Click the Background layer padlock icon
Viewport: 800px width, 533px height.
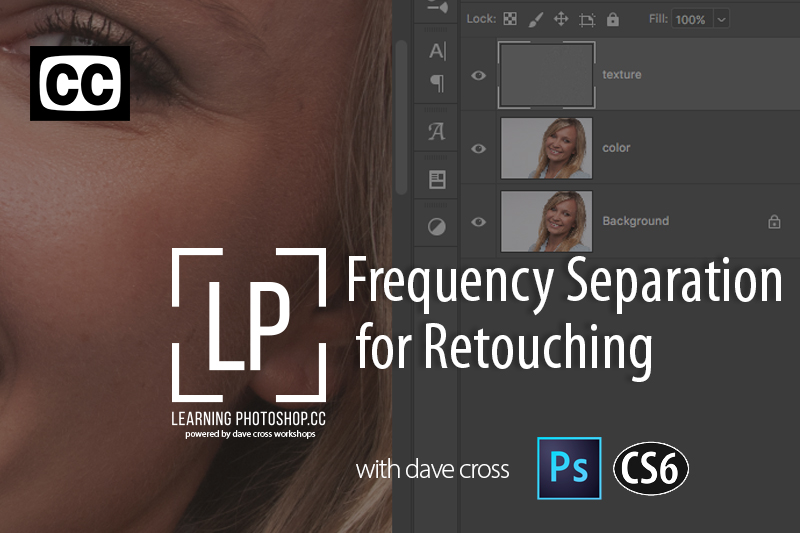[x=774, y=221]
